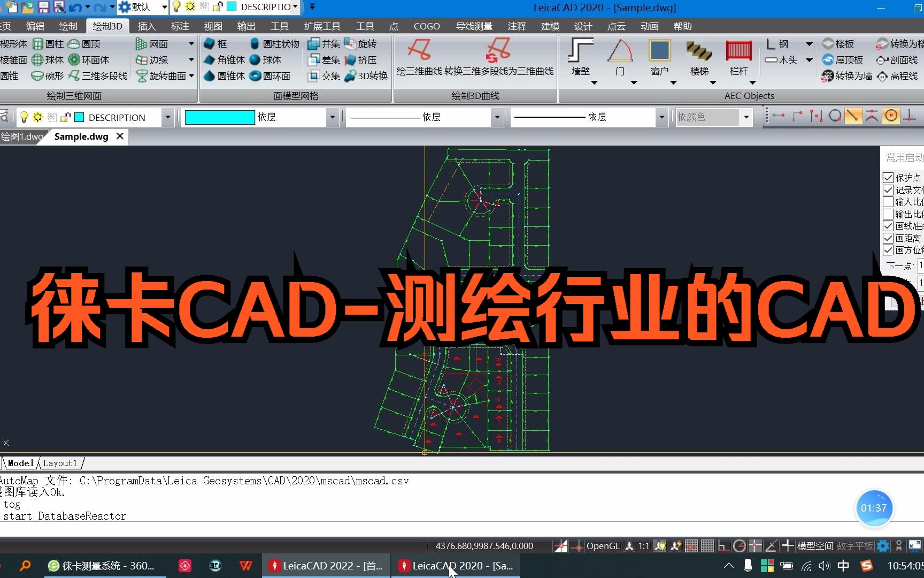Image resolution: width=924 pixels, height=578 pixels.
Task: Toggle the 画方位 checkbox
Action: tap(888, 250)
